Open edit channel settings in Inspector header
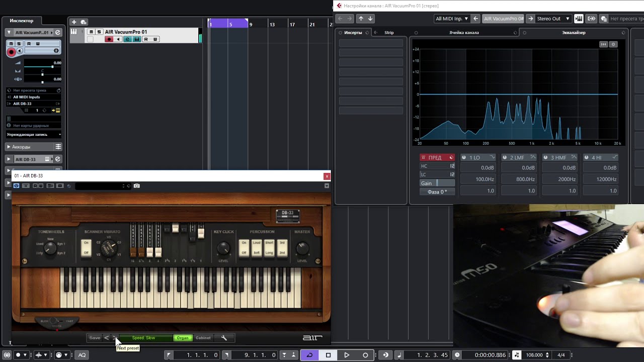 point(58,33)
